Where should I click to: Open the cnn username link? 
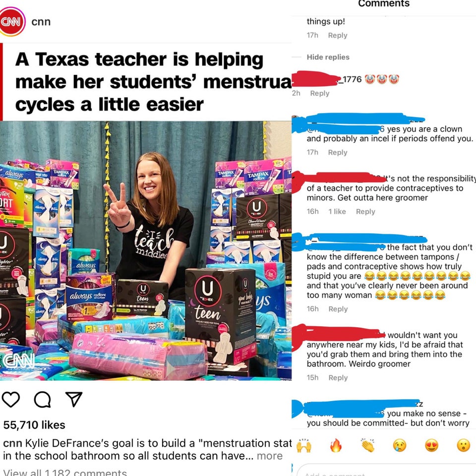[x=41, y=22]
